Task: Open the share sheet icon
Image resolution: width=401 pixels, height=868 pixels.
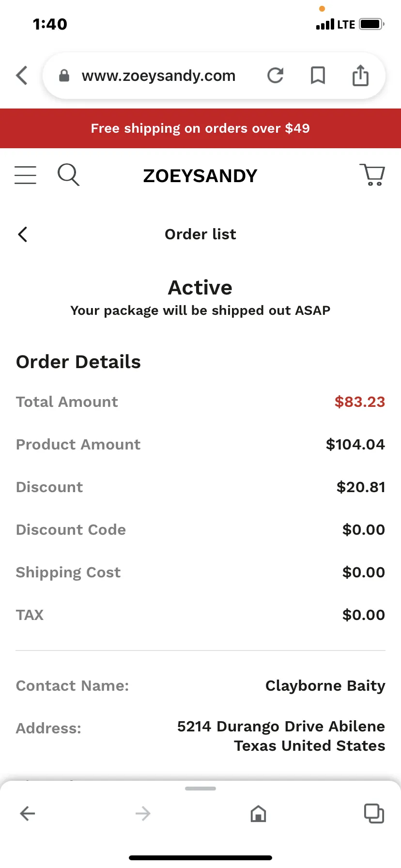Action: click(x=360, y=76)
